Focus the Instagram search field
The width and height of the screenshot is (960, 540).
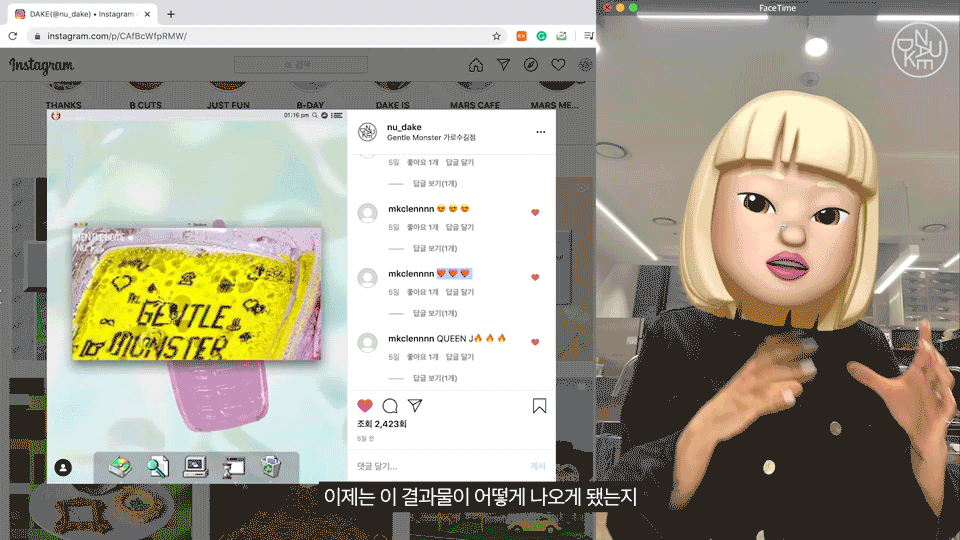pyautogui.click(x=301, y=64)
